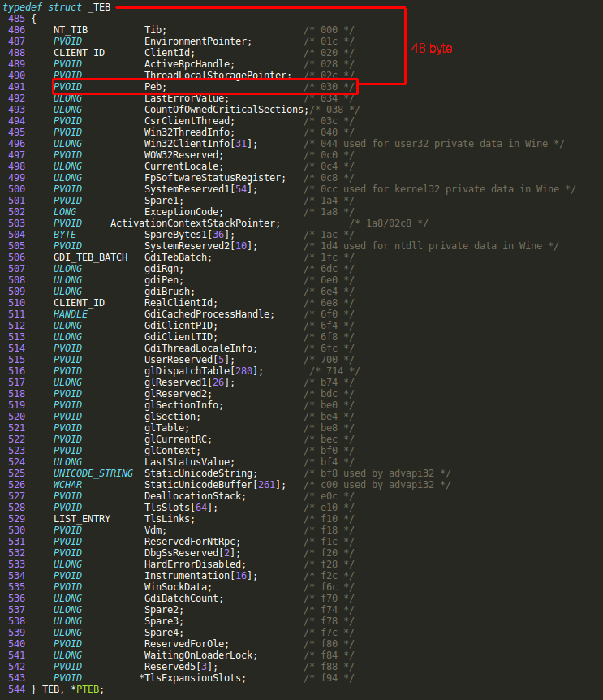Click the WaitingOnLoaderLock member name
Image resolution: width=603 pixels, height=700 pixels.
tap(200, 655)
